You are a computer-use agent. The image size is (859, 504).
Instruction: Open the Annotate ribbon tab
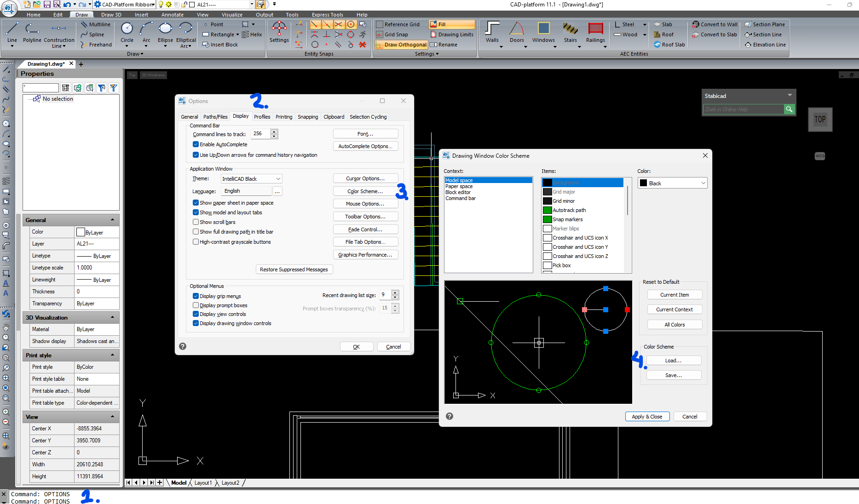[172, 15]
